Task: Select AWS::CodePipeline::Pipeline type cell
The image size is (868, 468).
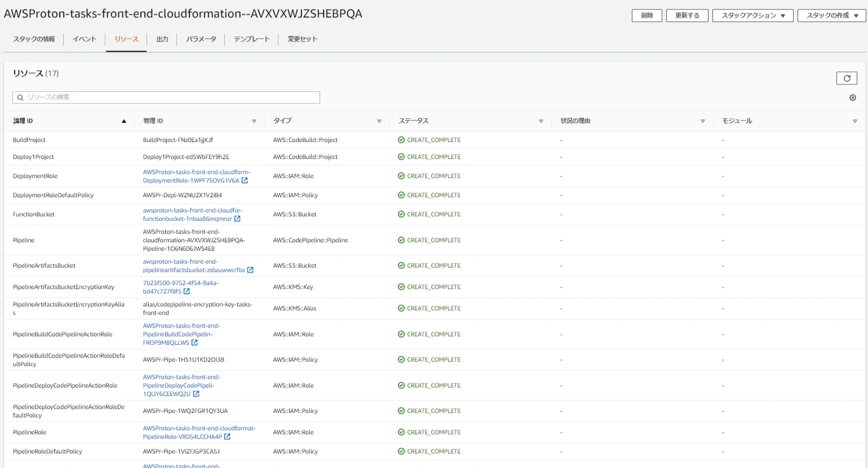Action: 311,240
